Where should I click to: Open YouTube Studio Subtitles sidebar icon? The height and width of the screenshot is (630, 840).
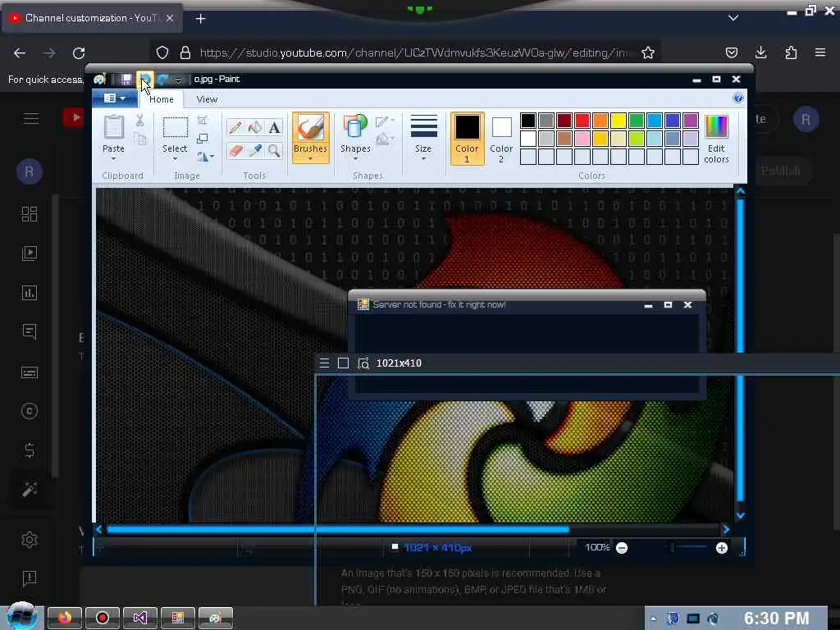[x=30, y=372]
